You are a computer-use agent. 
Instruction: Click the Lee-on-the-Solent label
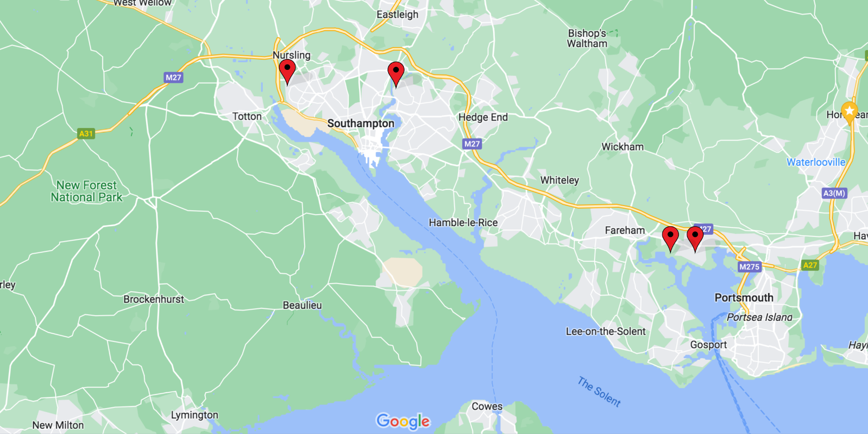point(605,332)
